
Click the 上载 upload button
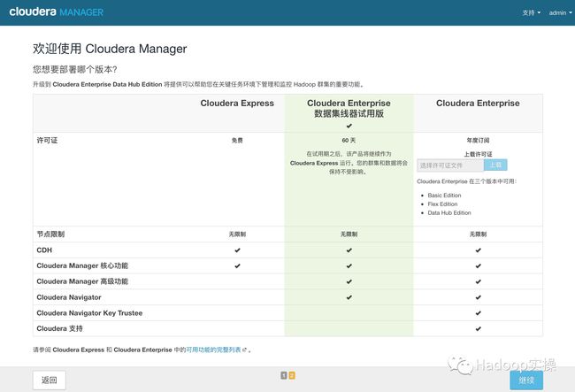495,165
